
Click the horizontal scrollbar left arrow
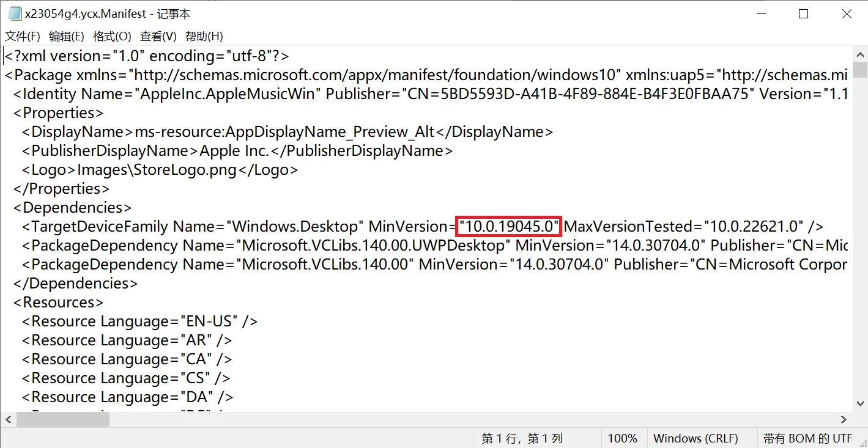click(9, 419)
